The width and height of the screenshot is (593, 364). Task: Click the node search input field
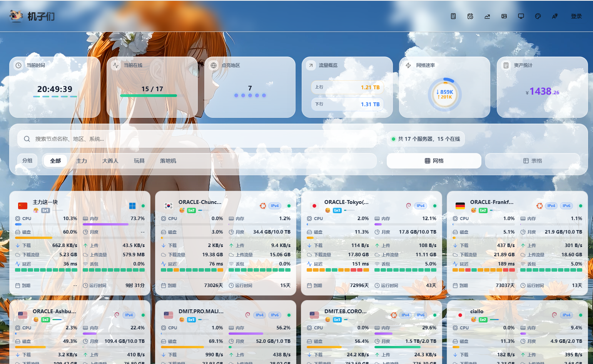point(197,139)
